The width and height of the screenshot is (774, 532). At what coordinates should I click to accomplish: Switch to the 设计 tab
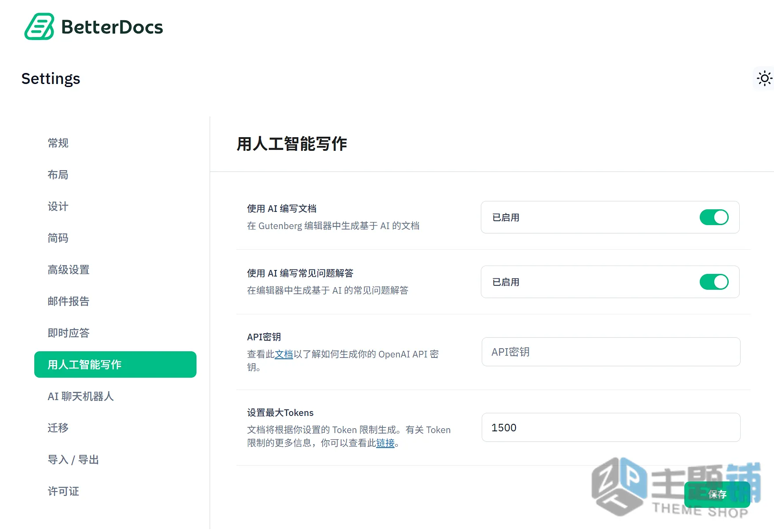(x=58, y=206)
